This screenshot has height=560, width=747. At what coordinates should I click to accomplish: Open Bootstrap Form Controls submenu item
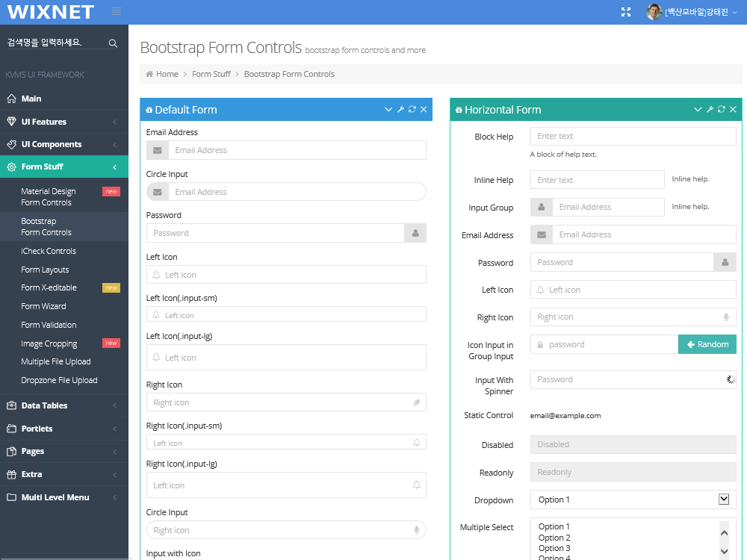click(x=64, y=227)
